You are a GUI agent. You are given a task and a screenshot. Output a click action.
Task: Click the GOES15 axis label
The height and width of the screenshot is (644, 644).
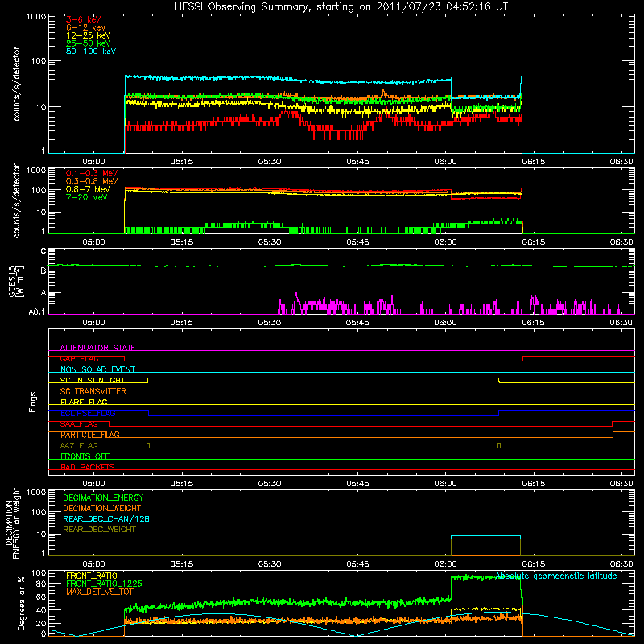point(13,281)
